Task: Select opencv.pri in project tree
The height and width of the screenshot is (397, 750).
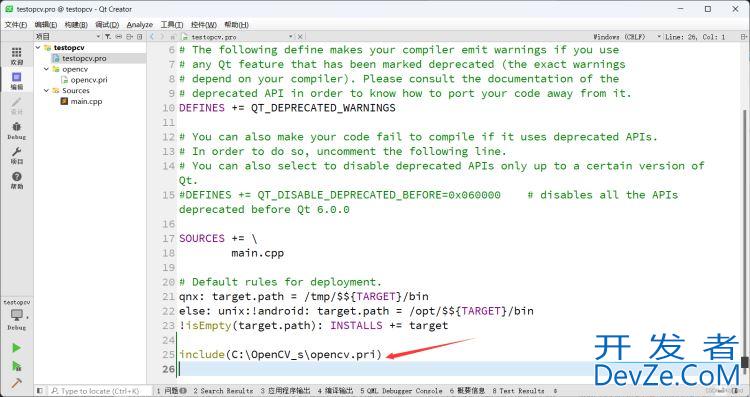Action: coord(89,80)
